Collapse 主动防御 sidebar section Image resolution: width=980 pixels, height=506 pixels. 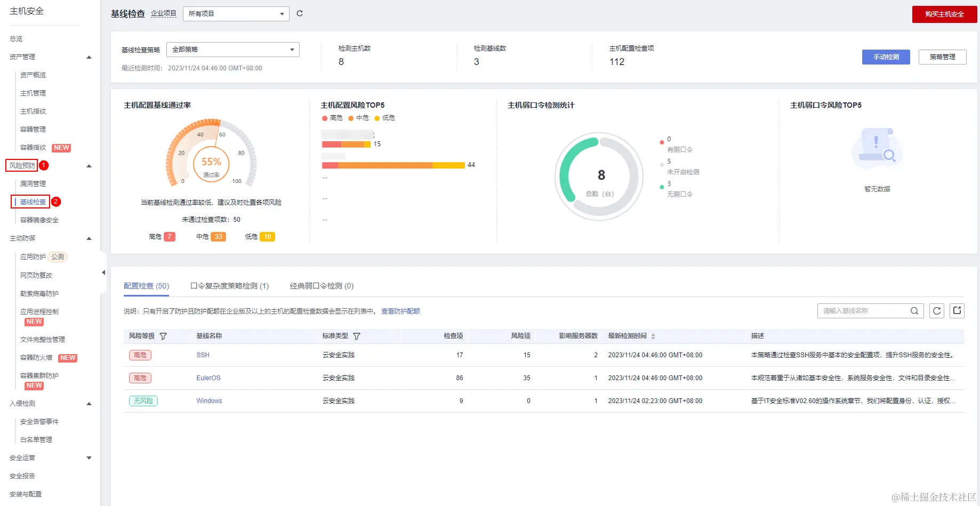point(89,238)
